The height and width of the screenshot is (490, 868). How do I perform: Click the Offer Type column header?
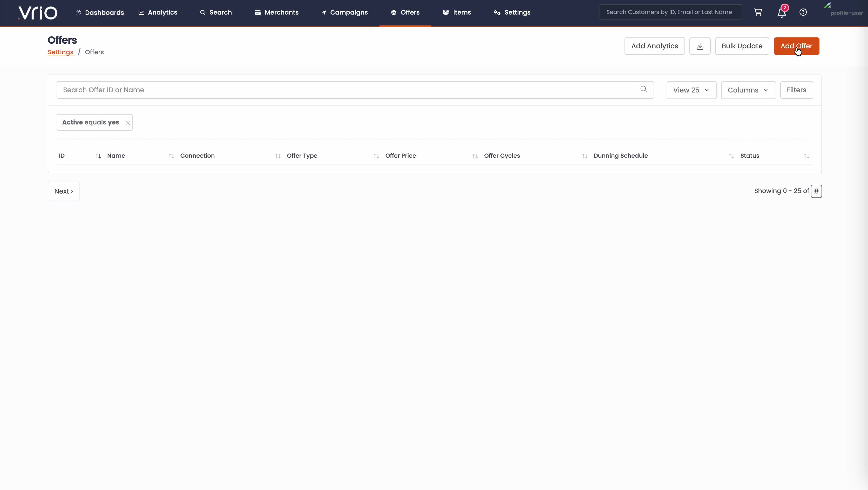click(x=302, y=156)
